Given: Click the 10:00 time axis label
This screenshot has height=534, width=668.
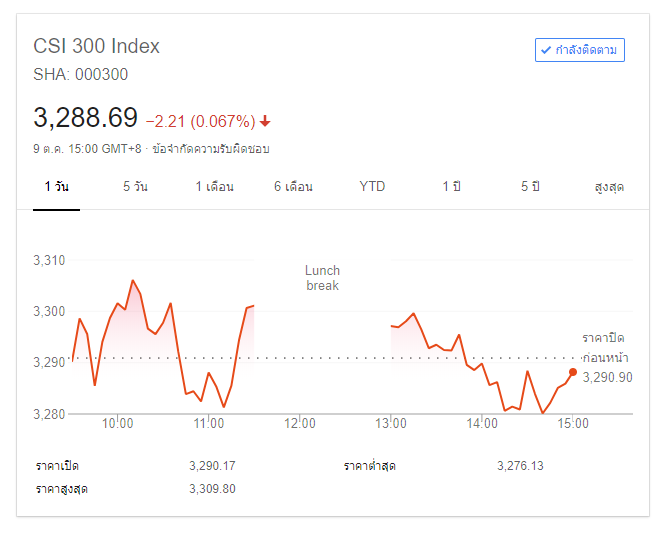Looking at the screenshot, I should click(x=118, y=424).
